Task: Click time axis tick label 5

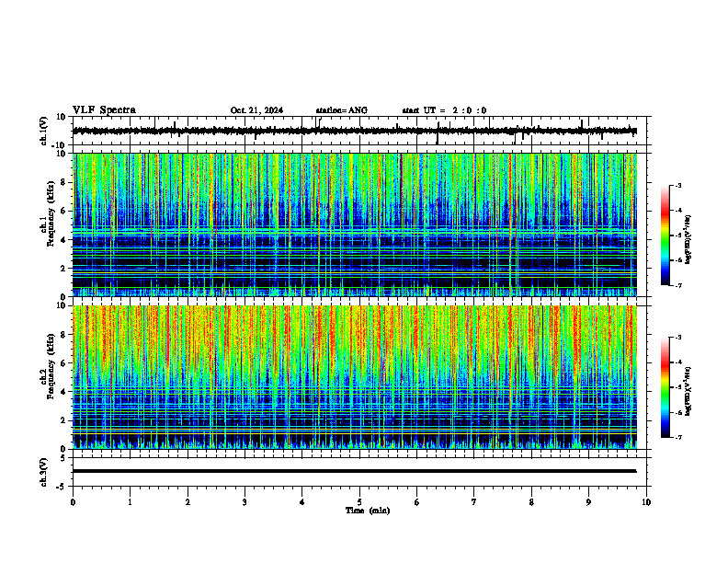Action: click(x=359, y=502)
